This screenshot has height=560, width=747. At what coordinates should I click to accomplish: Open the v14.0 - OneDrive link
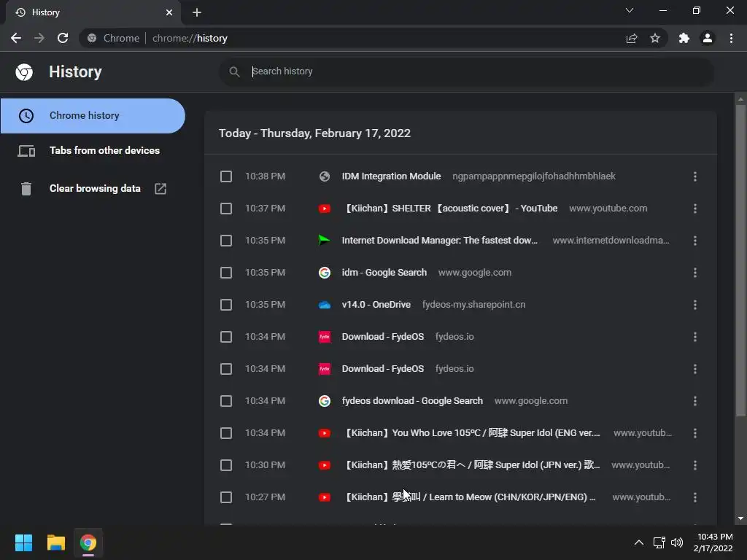tap(376, 304)
